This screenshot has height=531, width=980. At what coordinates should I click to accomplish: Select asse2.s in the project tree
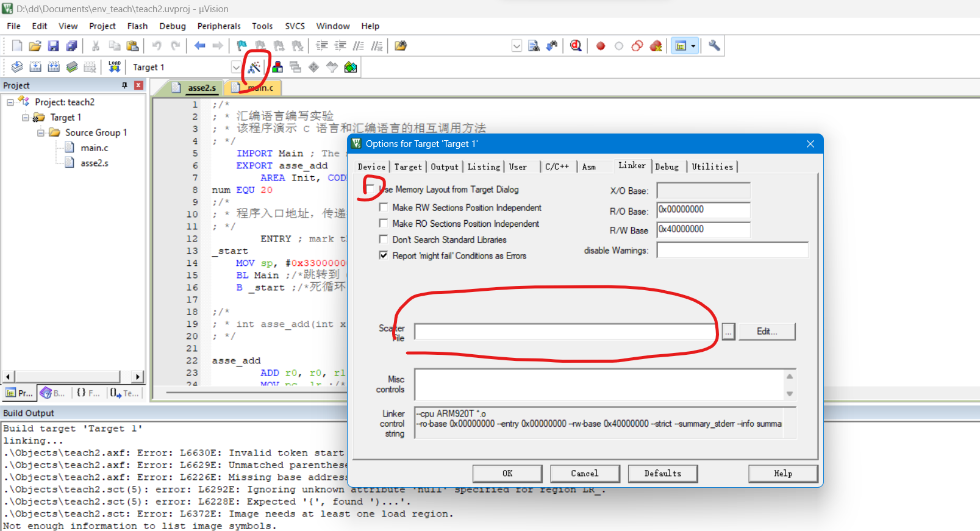coord(95,163)
